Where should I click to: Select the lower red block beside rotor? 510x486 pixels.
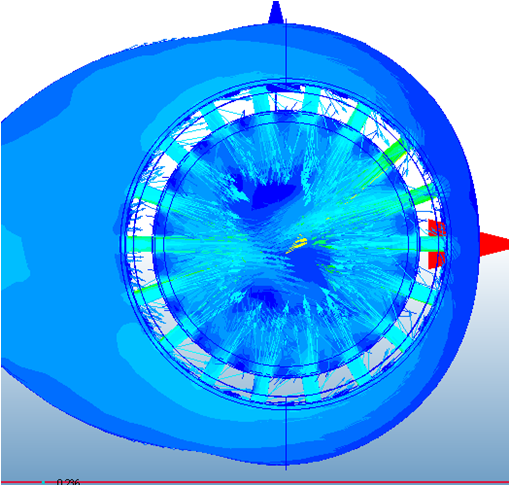tap(436, 260)
